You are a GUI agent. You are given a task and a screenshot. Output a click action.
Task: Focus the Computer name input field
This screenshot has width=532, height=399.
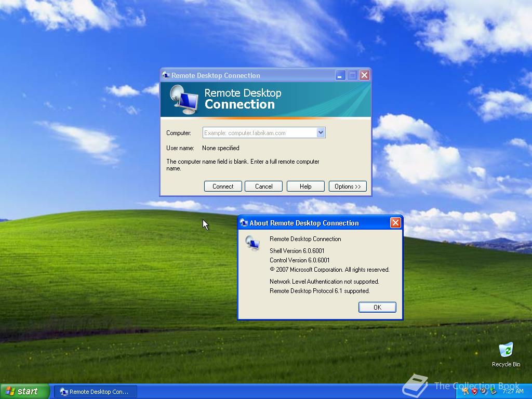point(260,132)
